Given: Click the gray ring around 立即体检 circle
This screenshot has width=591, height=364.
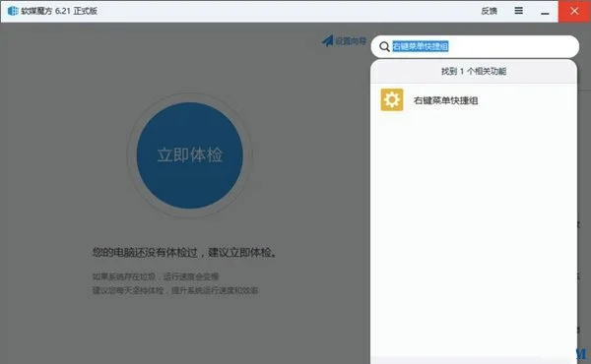Looking at the screenshot, I should coord(189,97).
